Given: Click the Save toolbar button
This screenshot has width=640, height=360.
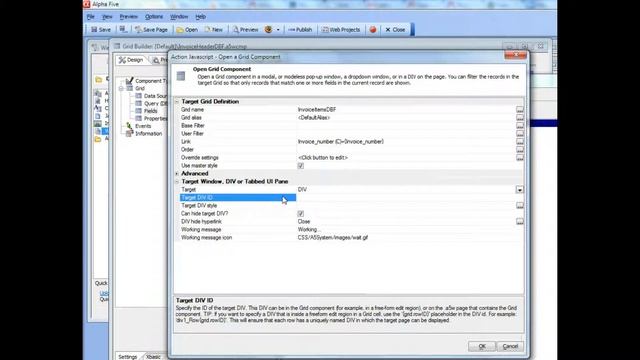Looking at the screenshot, I should (x=101, y=30).
